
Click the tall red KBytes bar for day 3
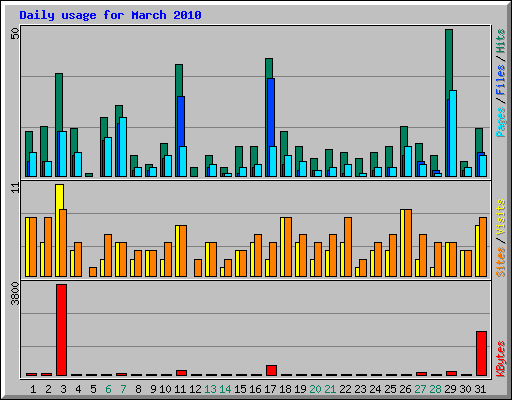tap(61, 330)
